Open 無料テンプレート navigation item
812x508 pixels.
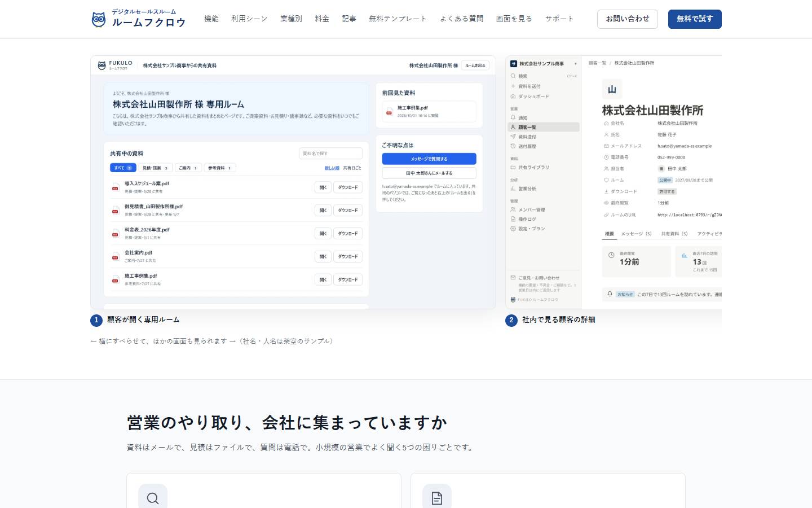point(398,19)
